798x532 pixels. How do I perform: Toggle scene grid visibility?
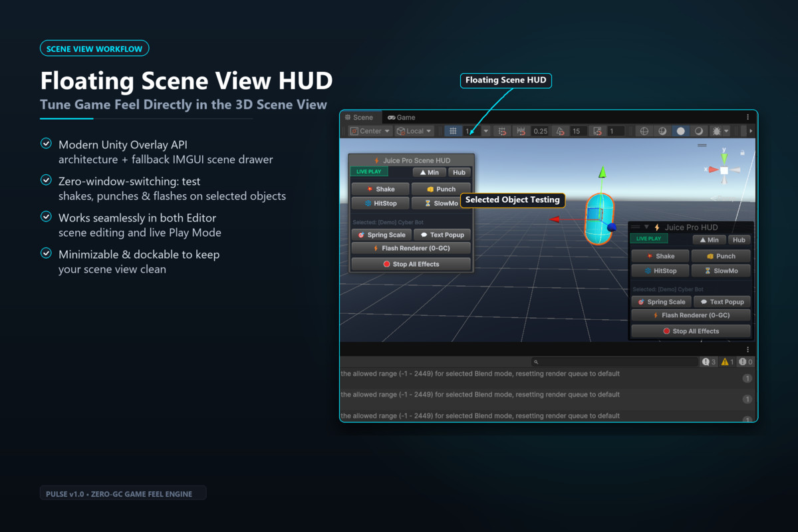tap(453, 131)
